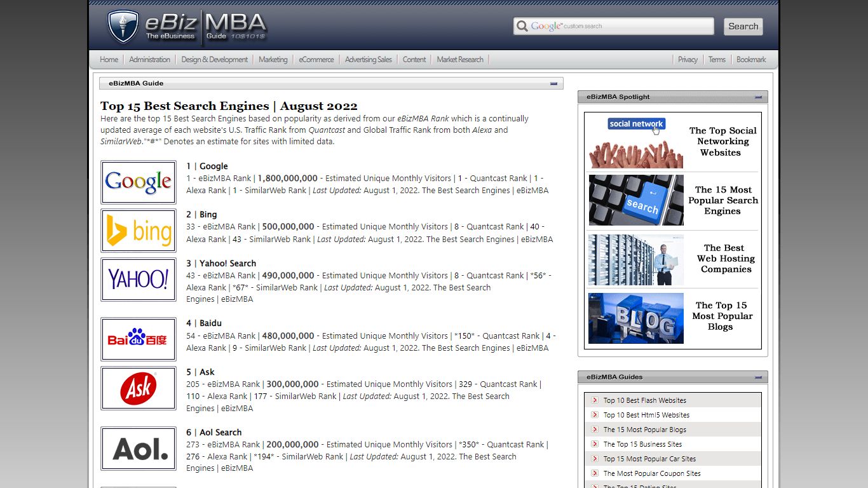Image resolution: width=868 pixels, height=488 pixels.
Task: Click arrow icon beside The Top 15 Business Sites
Action: point(595,444)
